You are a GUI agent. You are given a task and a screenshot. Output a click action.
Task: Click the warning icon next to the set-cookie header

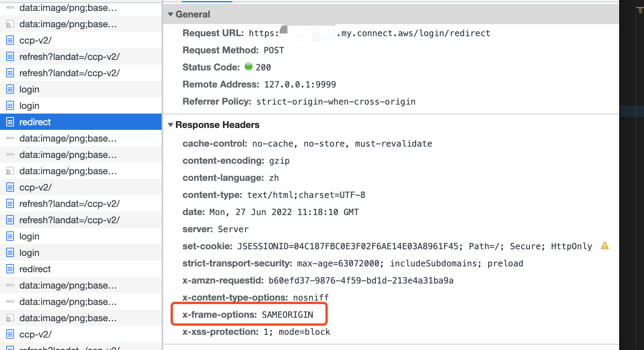605,246
